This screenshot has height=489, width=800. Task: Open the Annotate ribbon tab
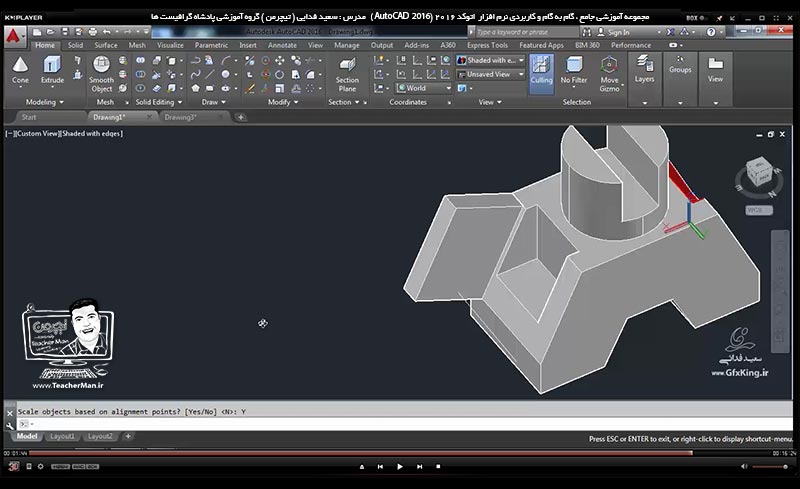tap(282, 45)
